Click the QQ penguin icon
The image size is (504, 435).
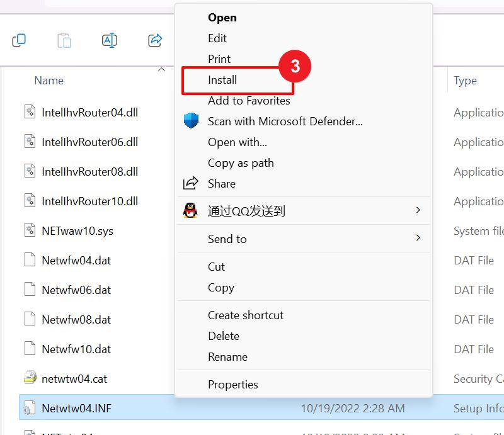click(x=191, y=211)
